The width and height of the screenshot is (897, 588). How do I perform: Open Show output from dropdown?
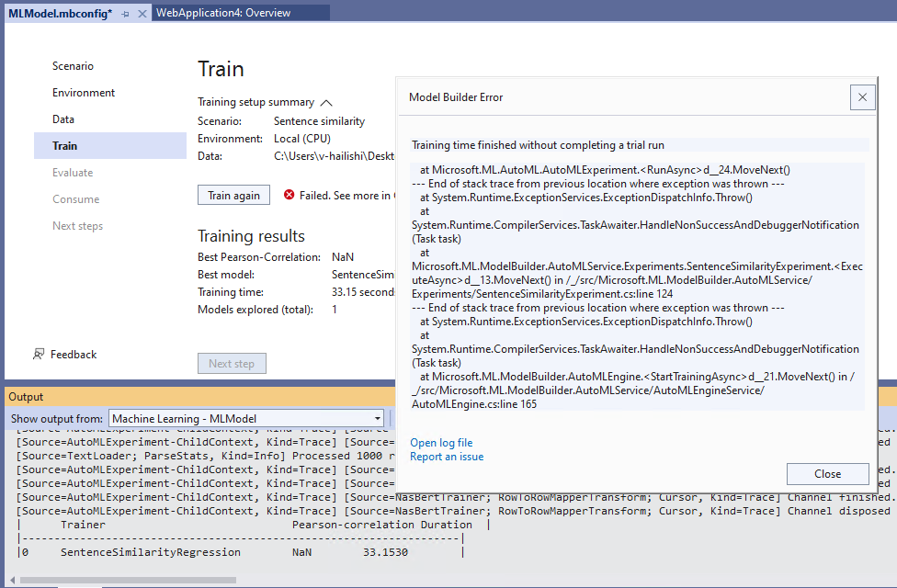[x=246, y=419]
